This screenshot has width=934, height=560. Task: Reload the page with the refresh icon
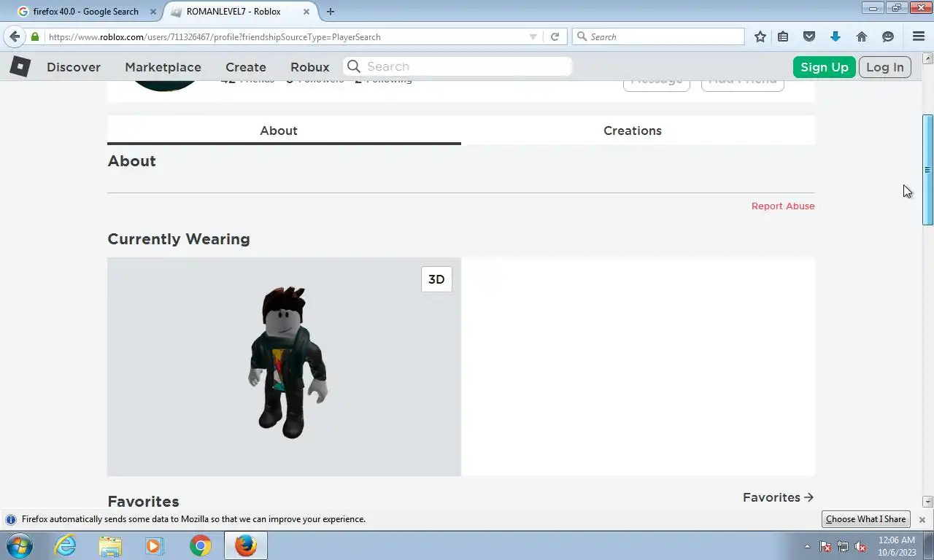pyautogui.click(x=555, y=36)
